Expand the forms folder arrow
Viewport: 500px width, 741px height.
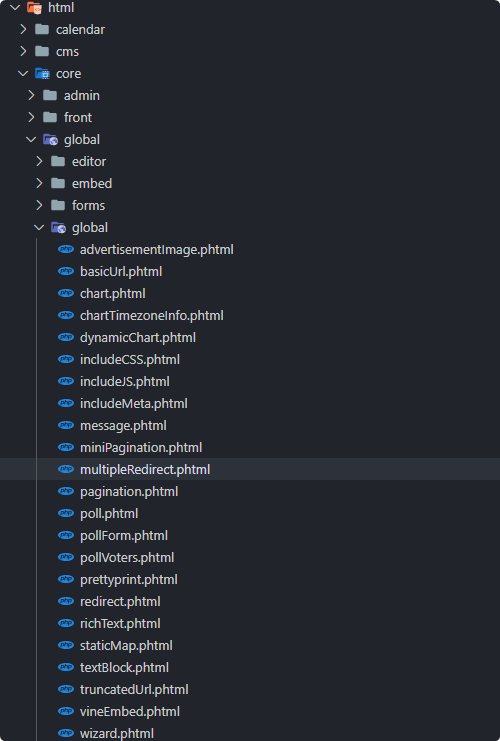pyautogui.click(x=39, y=205)
